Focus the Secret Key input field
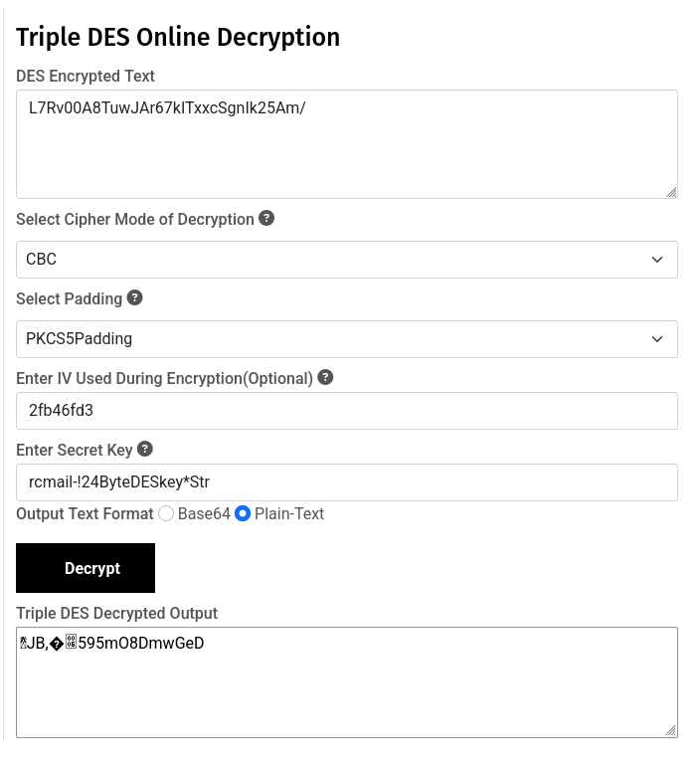700x767 pixels. point(346,482)
